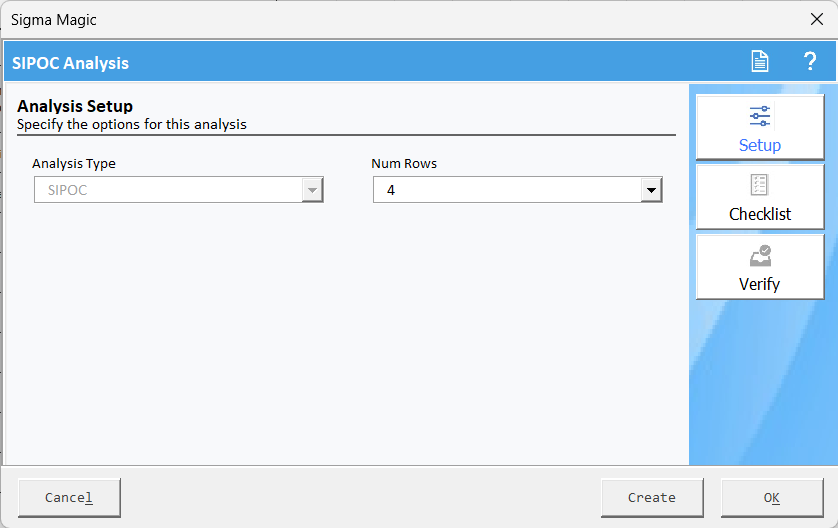Select the Setup sliders icon
Screen dimensions: 838x528
[759, 116]
